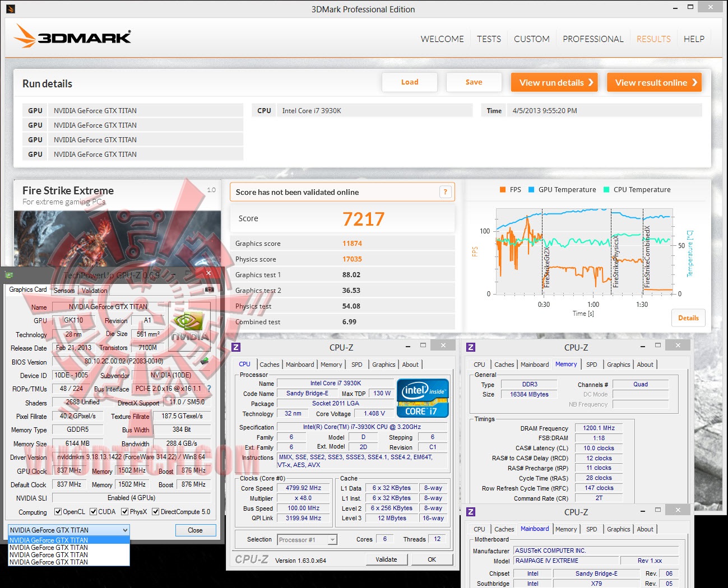The height and width of the screenshot is (588, 728).
Task: Click the Z icon of the CPU-Z memory window
Action: click(x=471, y=347)
